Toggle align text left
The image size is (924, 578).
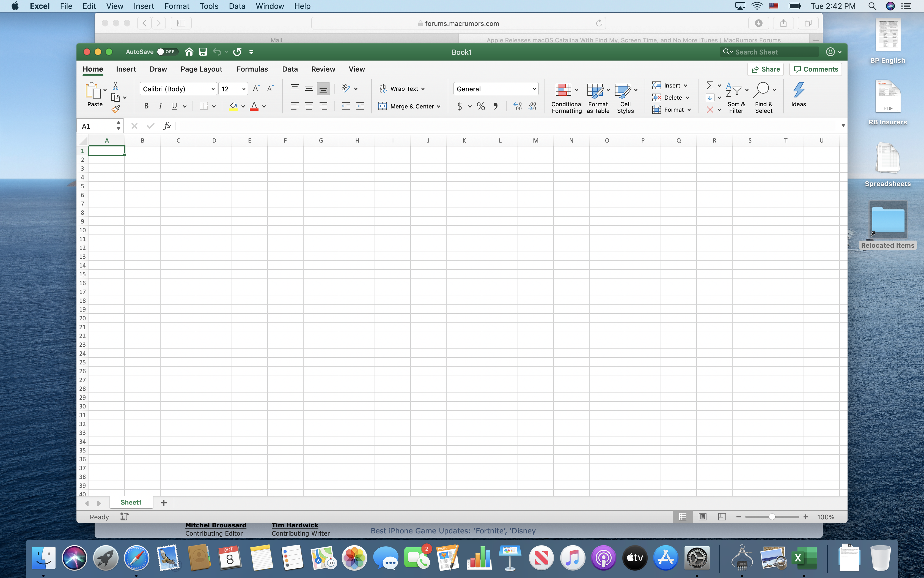pyautogui.click(x=294, y=106)
